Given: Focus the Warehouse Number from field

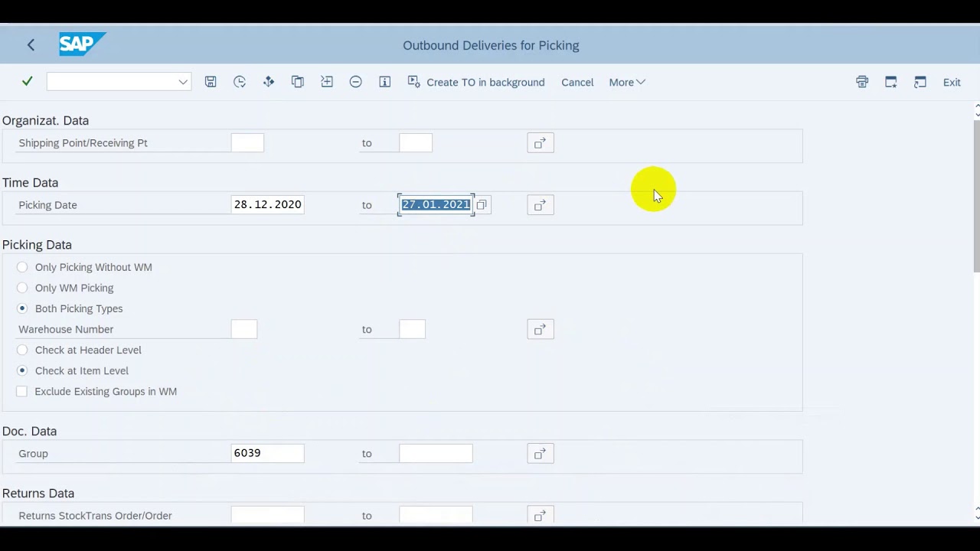Looking at the screenshot, I should (x=244, y=329).
